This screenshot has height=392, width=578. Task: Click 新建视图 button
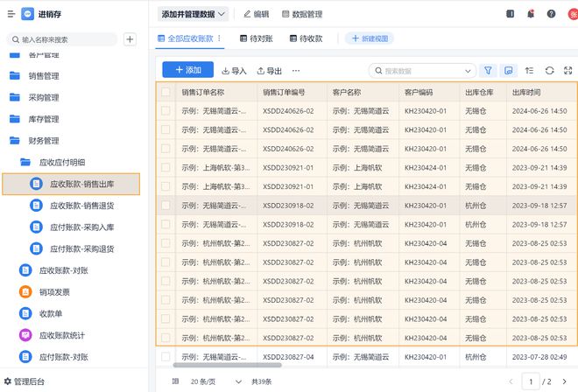point(370,38)
